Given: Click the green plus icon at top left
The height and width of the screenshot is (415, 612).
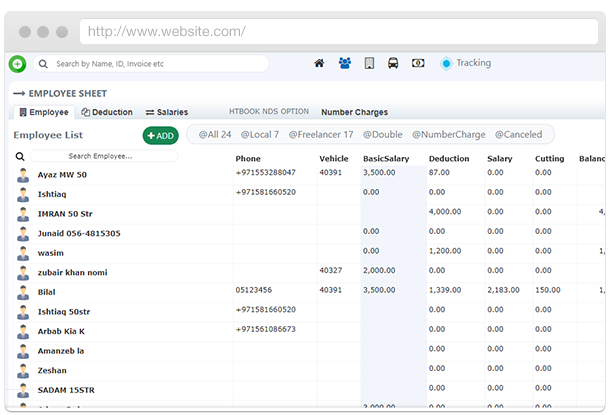Looking at the screenshot, I should click(x=17, y=64).
